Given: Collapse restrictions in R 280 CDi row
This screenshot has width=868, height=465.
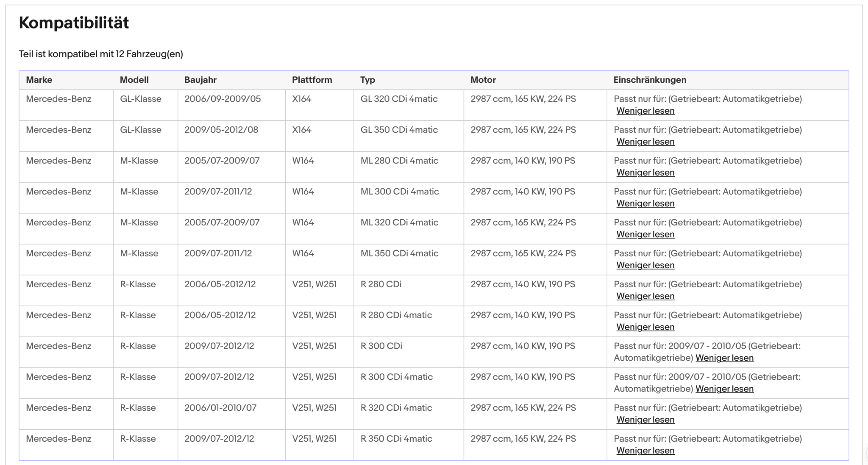Looking at the screenshot, I should tap(645, 297).
